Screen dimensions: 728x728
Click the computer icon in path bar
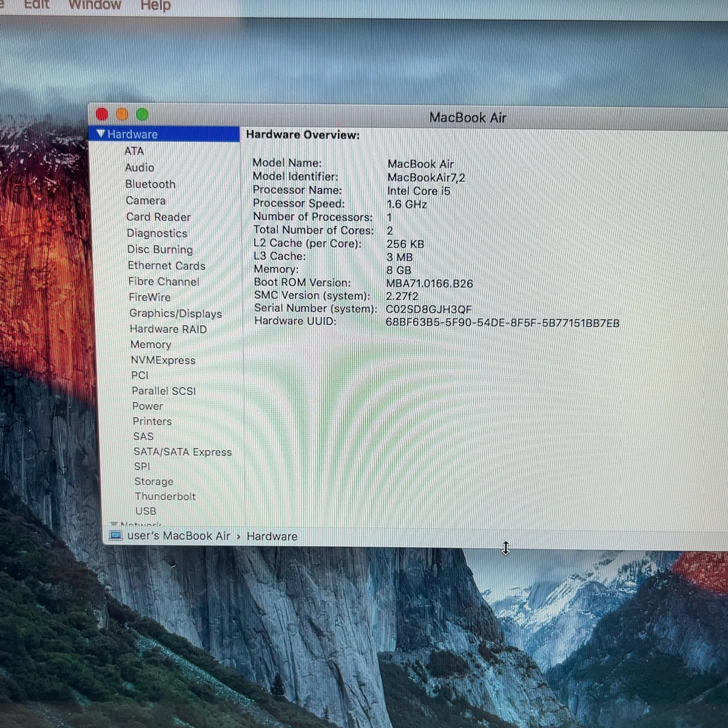[115, 536]
